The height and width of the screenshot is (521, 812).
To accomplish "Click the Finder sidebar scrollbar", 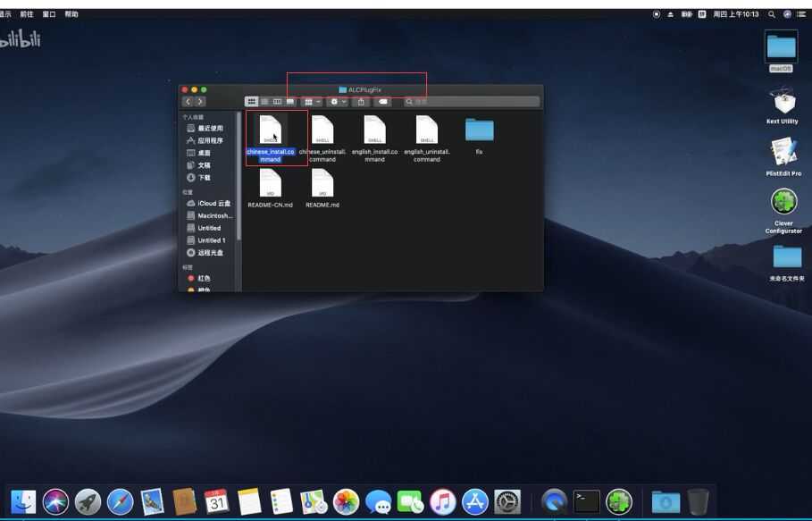I will click(239, 176).
